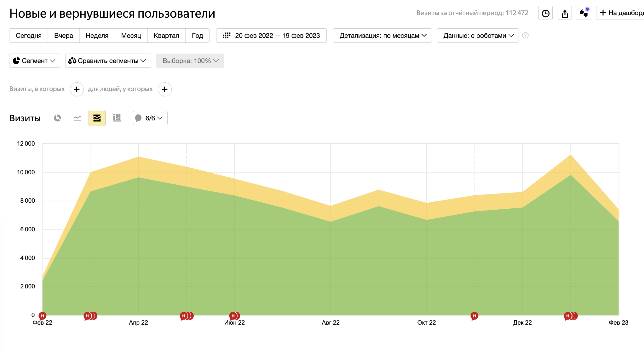Viewport: 644px width, 353px height.
Task: Select the stacked area chart view
Action: (97, 118)
